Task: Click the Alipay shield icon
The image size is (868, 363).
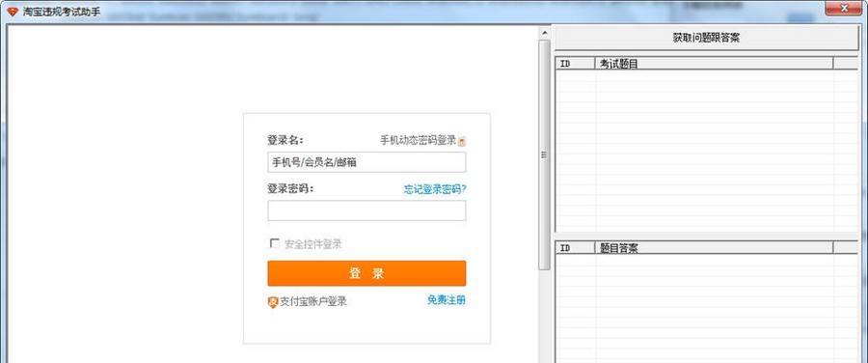Action: pyautogui.click(x=272, y=302)
